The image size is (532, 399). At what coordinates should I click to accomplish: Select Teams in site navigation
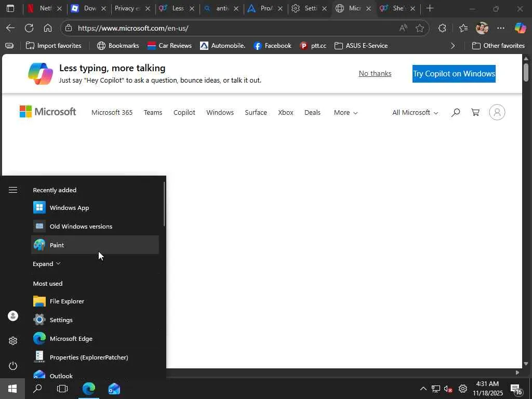click(x=153, y=113)
